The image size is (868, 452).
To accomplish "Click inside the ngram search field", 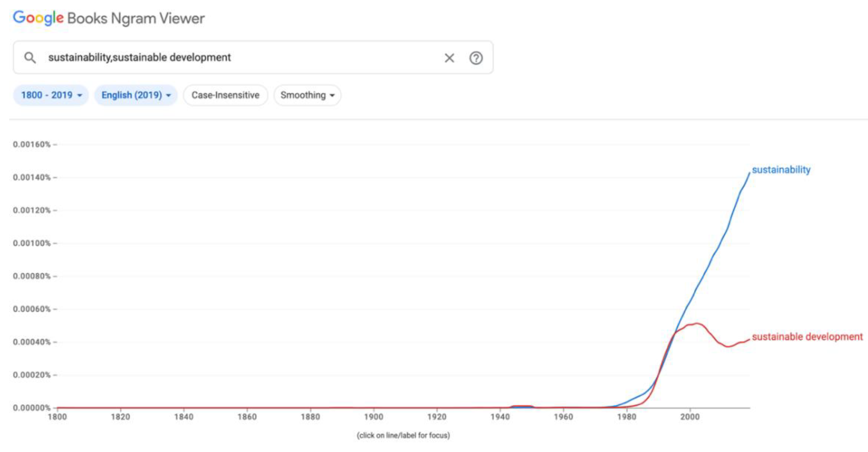I will click(x=236, y=58).
